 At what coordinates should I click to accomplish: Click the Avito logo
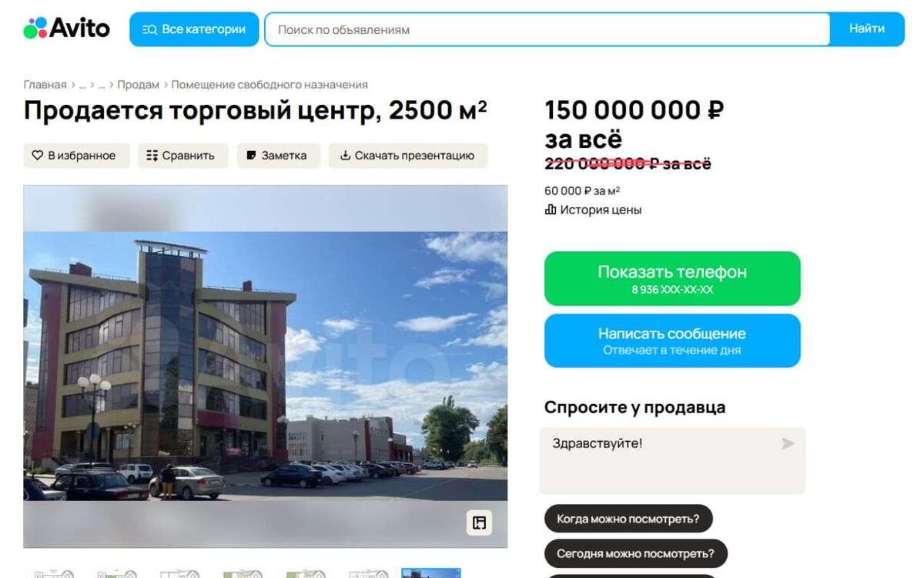66,29
